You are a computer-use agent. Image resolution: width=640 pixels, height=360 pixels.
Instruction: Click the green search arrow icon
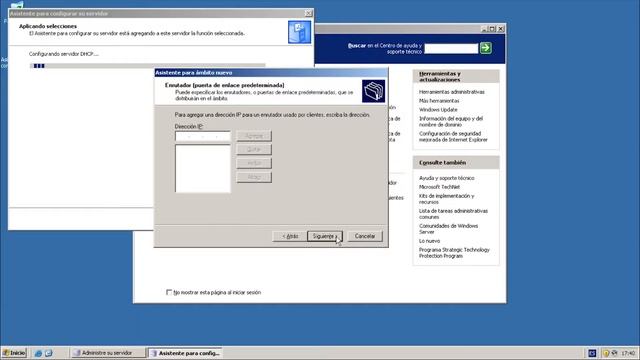point(485,48)
